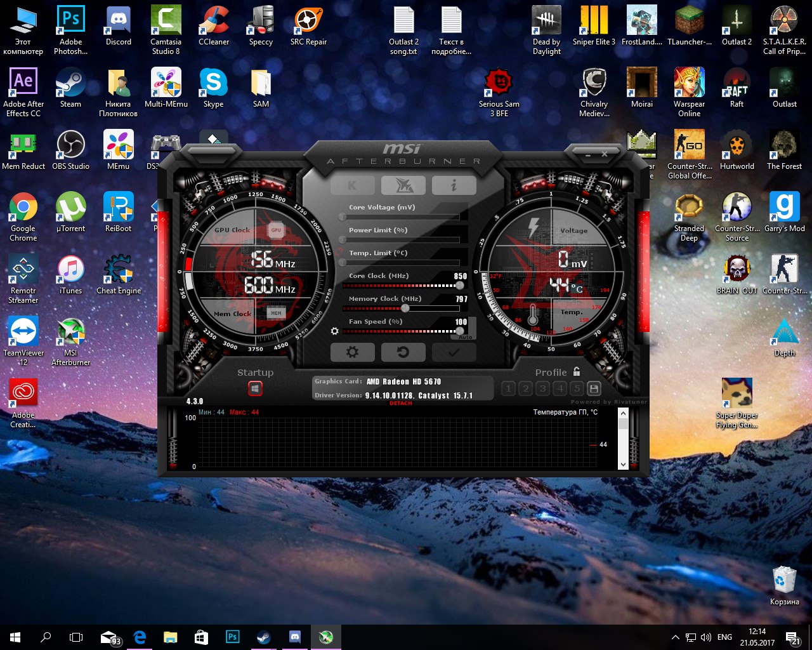Expand the hidden system tray icons
Screen dimensions: 812x650
676,637
